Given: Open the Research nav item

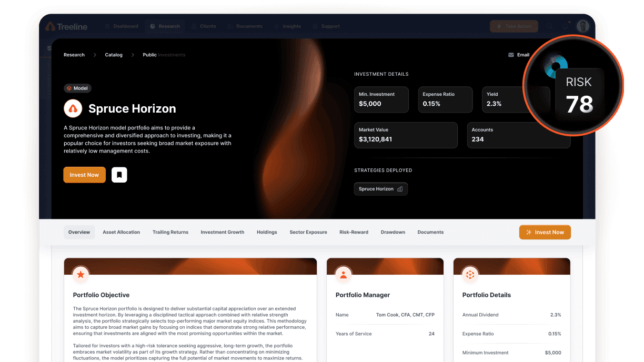Looking at the screenshot, I should [x=165, y=26].
